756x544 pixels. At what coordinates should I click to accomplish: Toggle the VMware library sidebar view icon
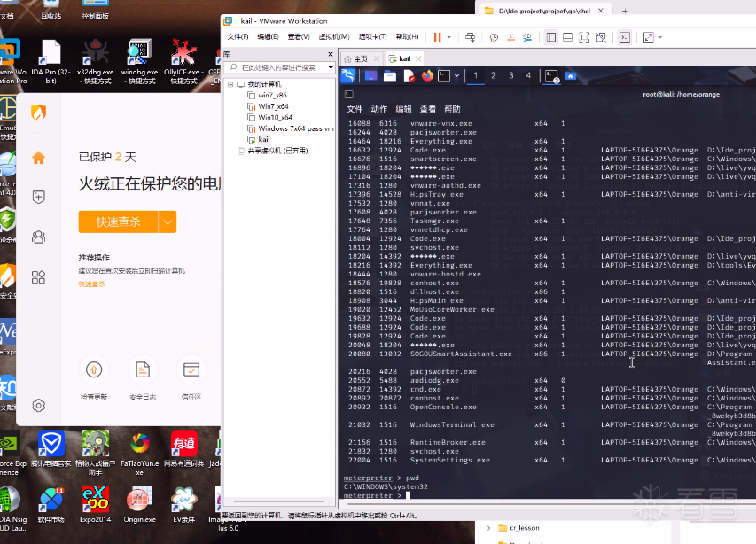pos(551,37)
